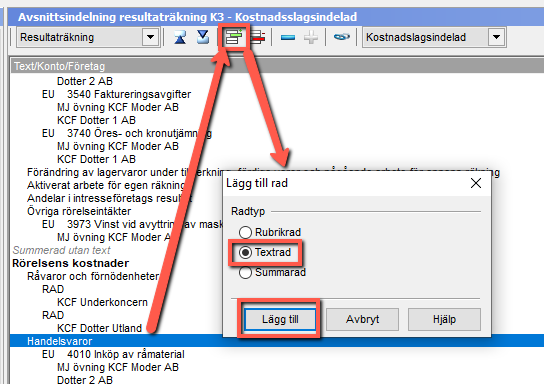Click the delete row toolbar icon

point(258,37)
